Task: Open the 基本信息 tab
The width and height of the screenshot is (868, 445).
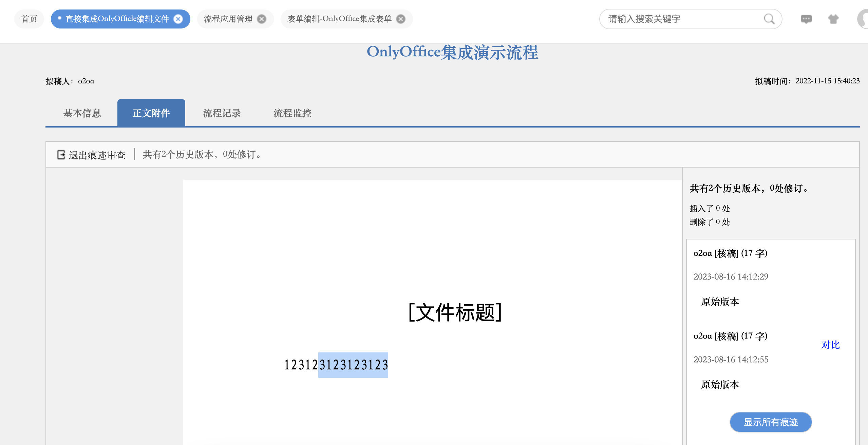Action: (82, 113)
